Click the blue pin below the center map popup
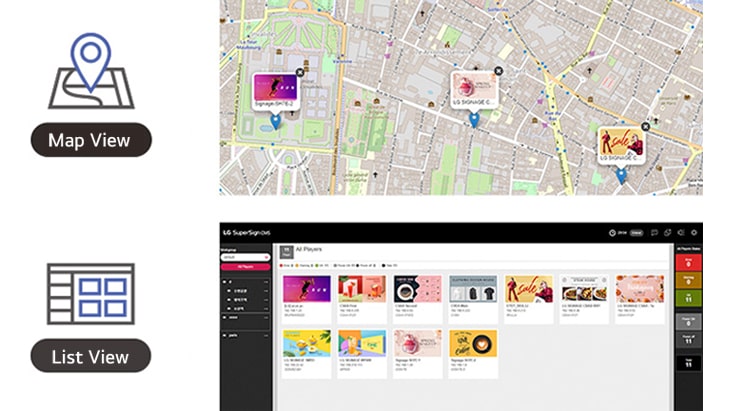This screenshot has width=732, height=411. pos(474,119)
